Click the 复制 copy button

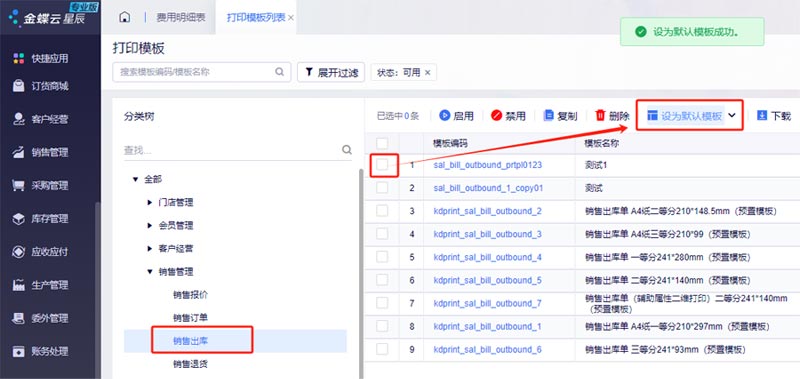tap(560, 116)
